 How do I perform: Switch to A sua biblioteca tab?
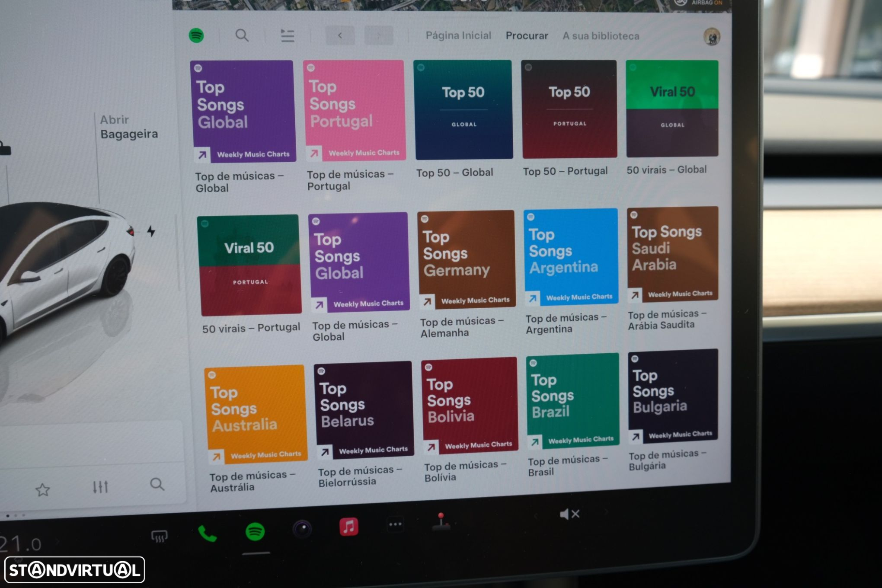[x=601, y=36]
